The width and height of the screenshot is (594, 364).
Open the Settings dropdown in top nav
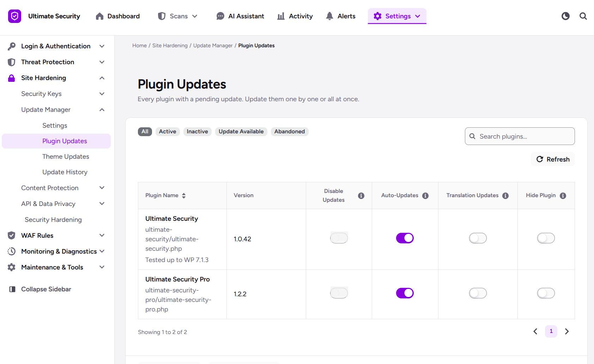397,16
